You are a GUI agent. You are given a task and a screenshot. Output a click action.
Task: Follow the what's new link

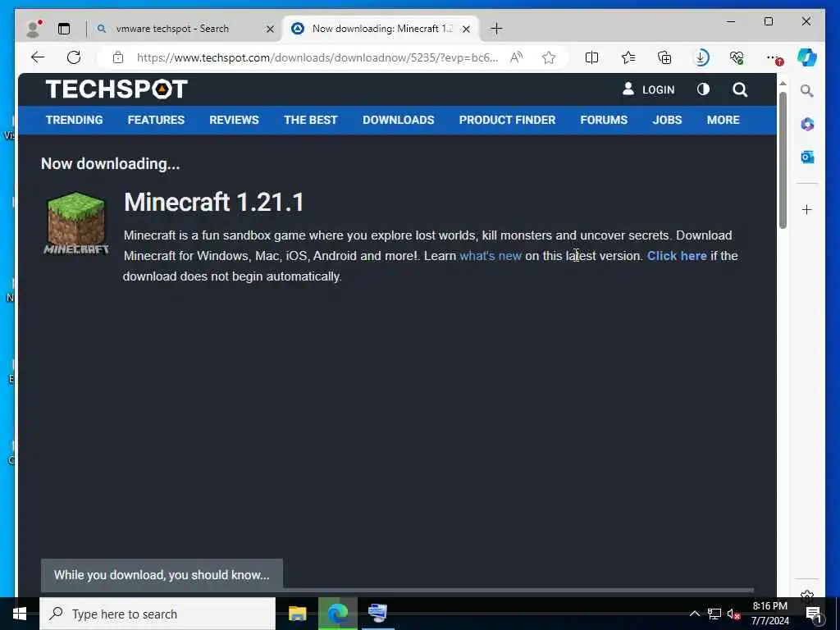point(491,256)
